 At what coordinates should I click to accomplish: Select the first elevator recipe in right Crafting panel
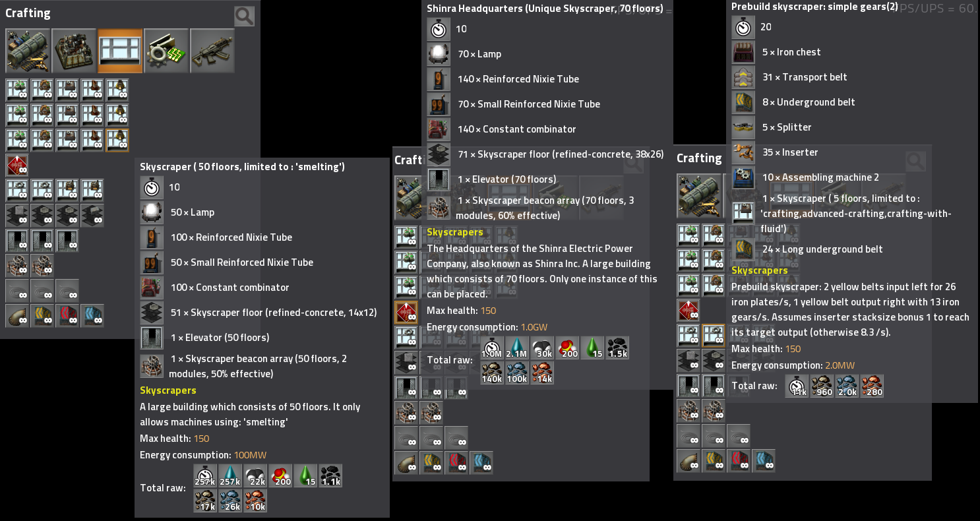point(689,386)
